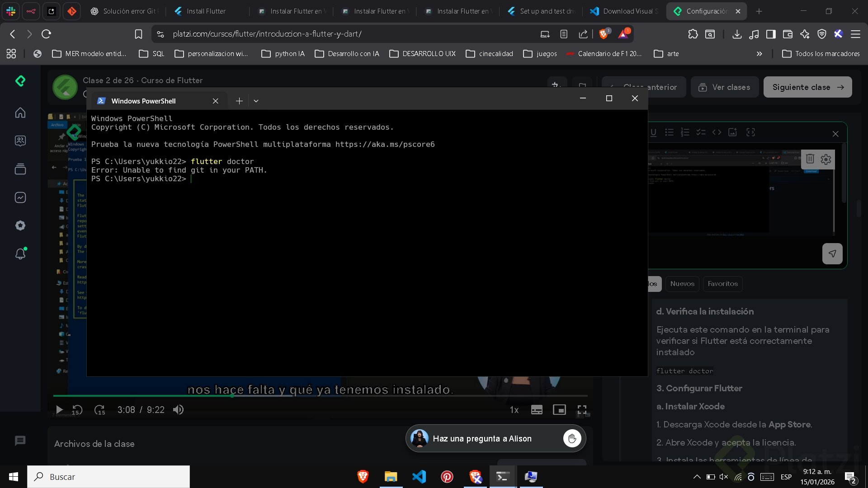Open PowerShell new tab dropdown arrow
The image size is (868, 488).
[x=256, y=101]
